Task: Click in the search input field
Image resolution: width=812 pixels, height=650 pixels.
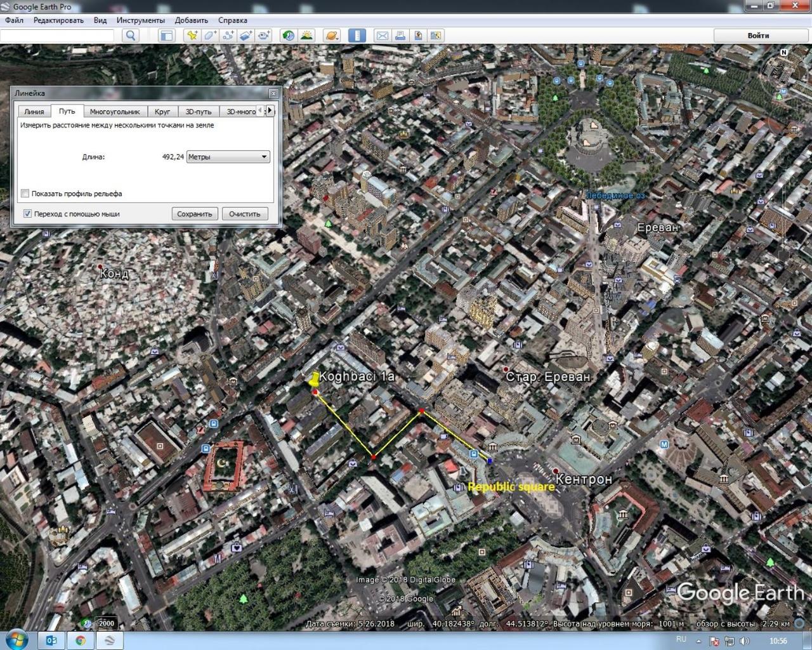Action: 57,36
